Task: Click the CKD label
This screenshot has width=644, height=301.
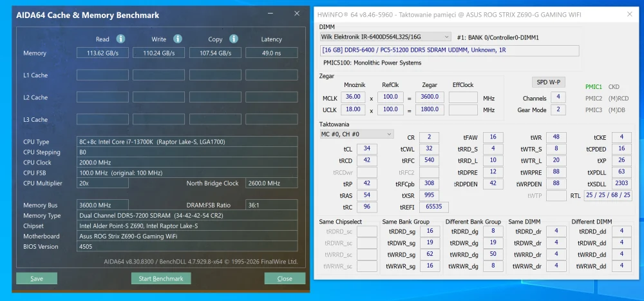Action: 614,87
